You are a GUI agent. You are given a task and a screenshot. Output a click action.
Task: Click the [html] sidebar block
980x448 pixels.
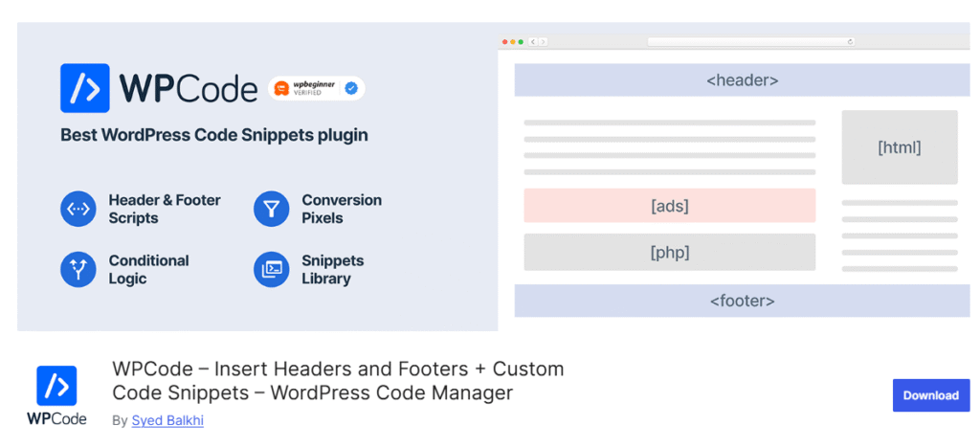[900, 147]
